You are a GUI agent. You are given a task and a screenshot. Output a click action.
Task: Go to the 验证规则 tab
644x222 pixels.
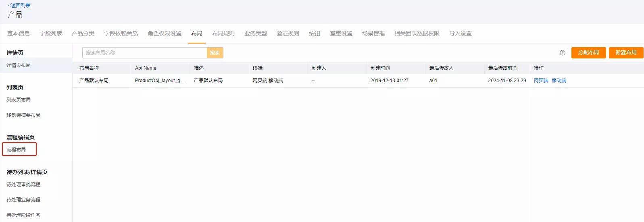pos(288,33)
